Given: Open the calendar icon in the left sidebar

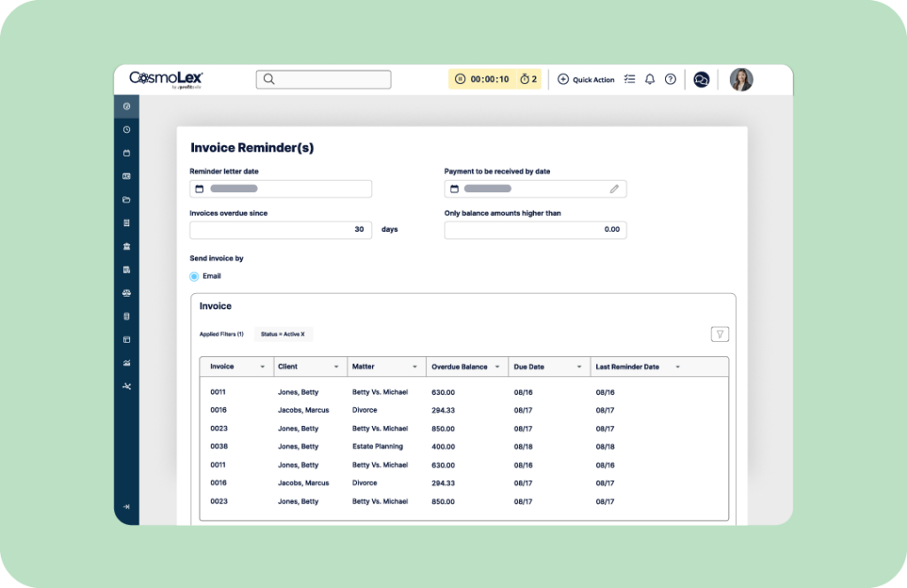Looking at the screenshot, I should click(x=127, y=153).
